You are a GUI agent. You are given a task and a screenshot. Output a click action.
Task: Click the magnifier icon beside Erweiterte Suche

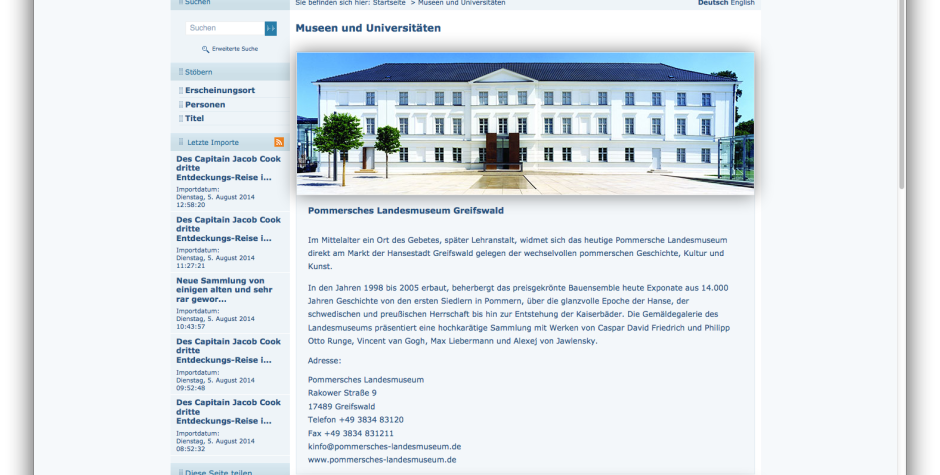(206, 49)
